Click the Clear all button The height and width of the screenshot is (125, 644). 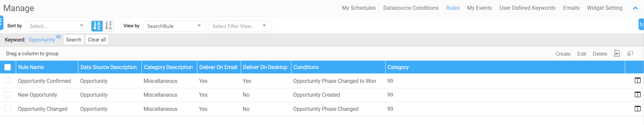(x=97, y=40)
